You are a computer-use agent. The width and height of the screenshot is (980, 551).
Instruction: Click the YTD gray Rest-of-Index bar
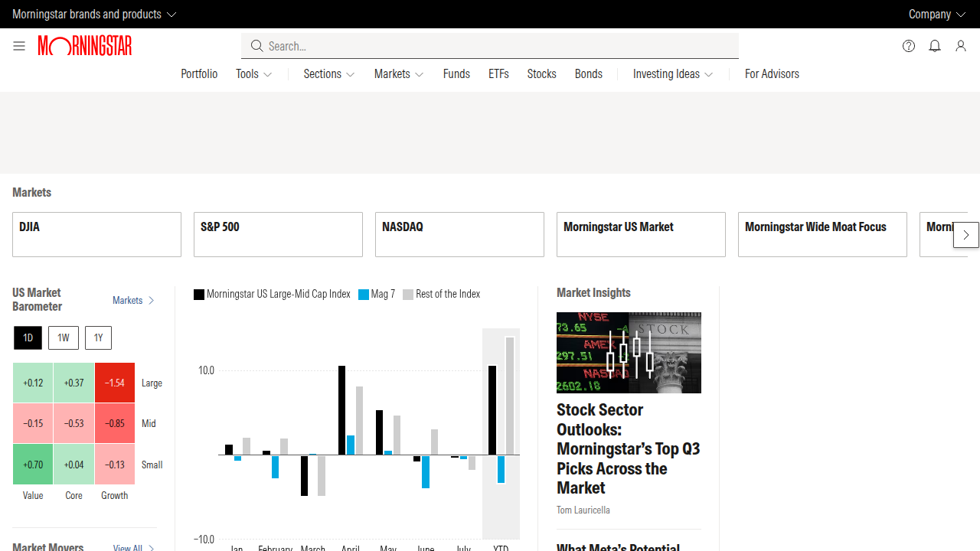tap(510, 396)
